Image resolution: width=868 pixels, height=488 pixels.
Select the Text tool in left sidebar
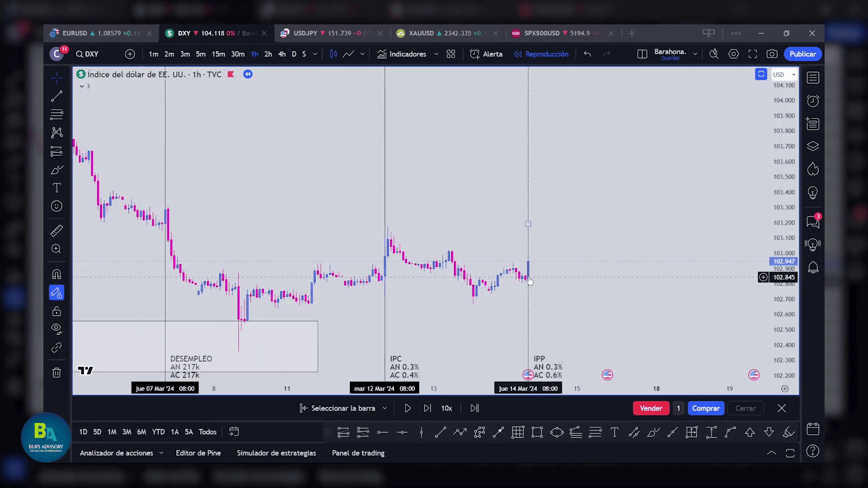(57, 188)
